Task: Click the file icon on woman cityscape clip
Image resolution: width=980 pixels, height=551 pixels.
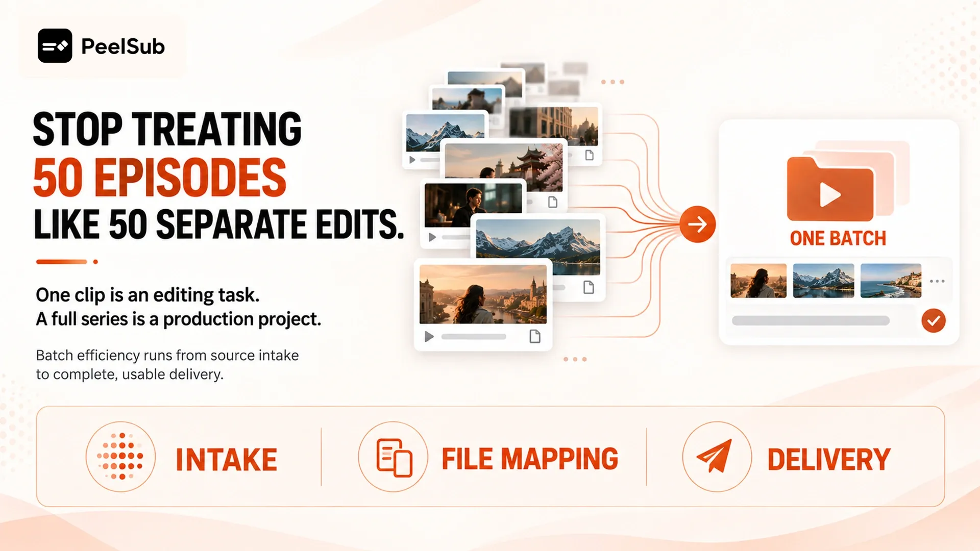Action: coord(535,337)
